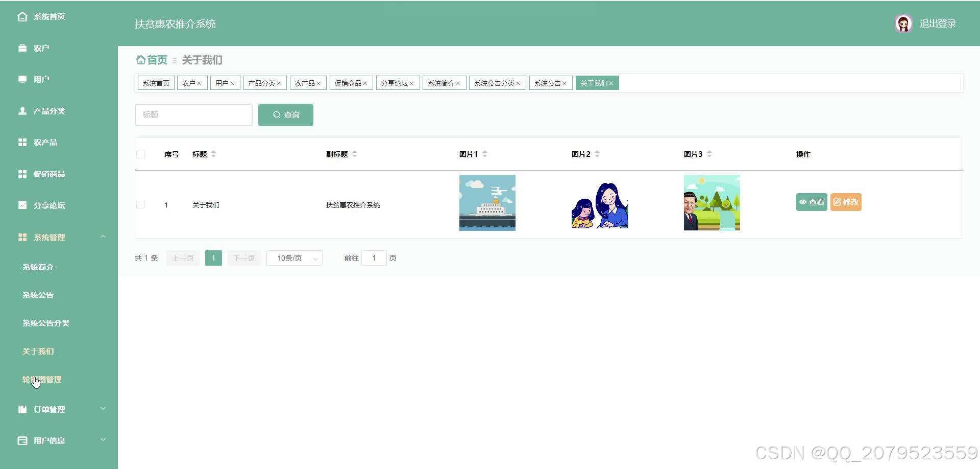Image resolution: width=980 pixels, height=469 pixels.
Task: Click the user avatar in the header
Action: [903, 24]
